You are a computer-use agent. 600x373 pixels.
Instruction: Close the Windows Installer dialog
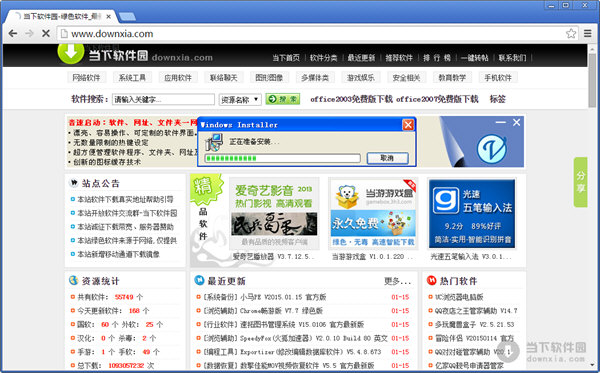point(408,125)
